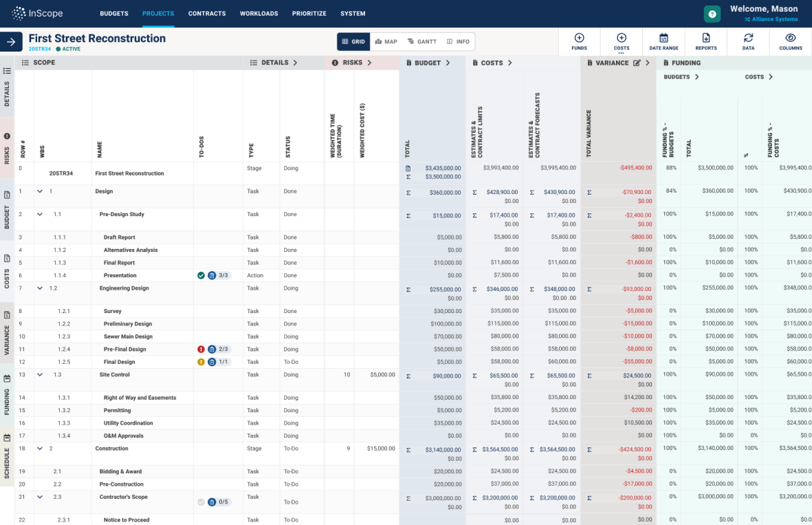Select the Risks icon in left sidebar
The width and height of the screenshot is (812, 525).
6,136
